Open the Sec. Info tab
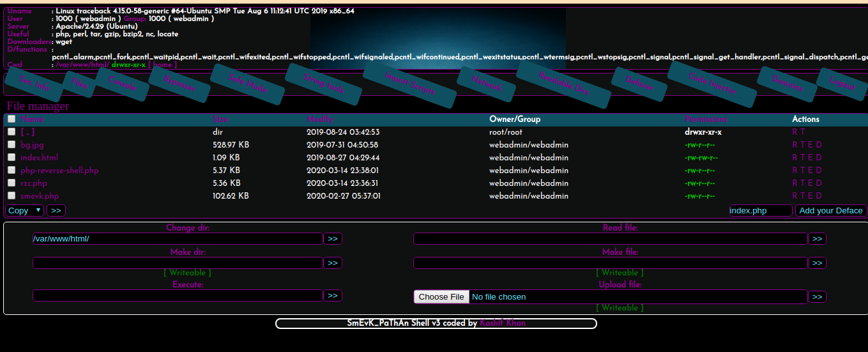 (x=35, y=84)
